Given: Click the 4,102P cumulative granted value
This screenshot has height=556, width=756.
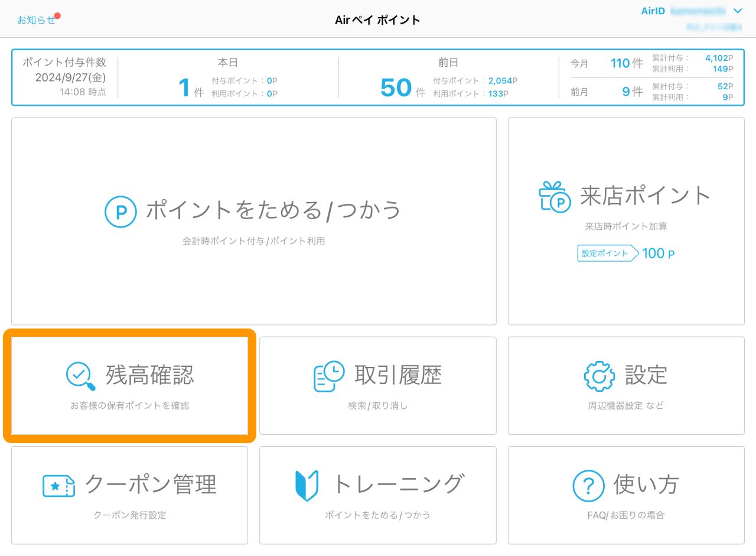Looking at the screenshot, I should (719, 58).
